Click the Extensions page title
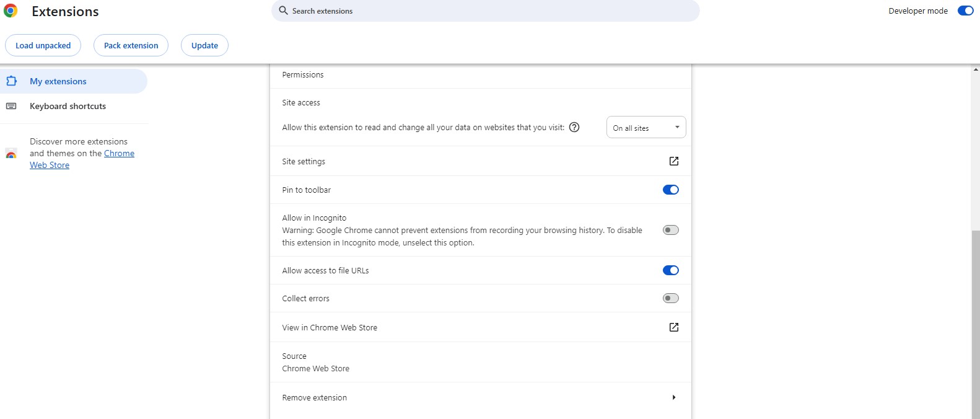This screenshot has height=419, width=980. 65,11
